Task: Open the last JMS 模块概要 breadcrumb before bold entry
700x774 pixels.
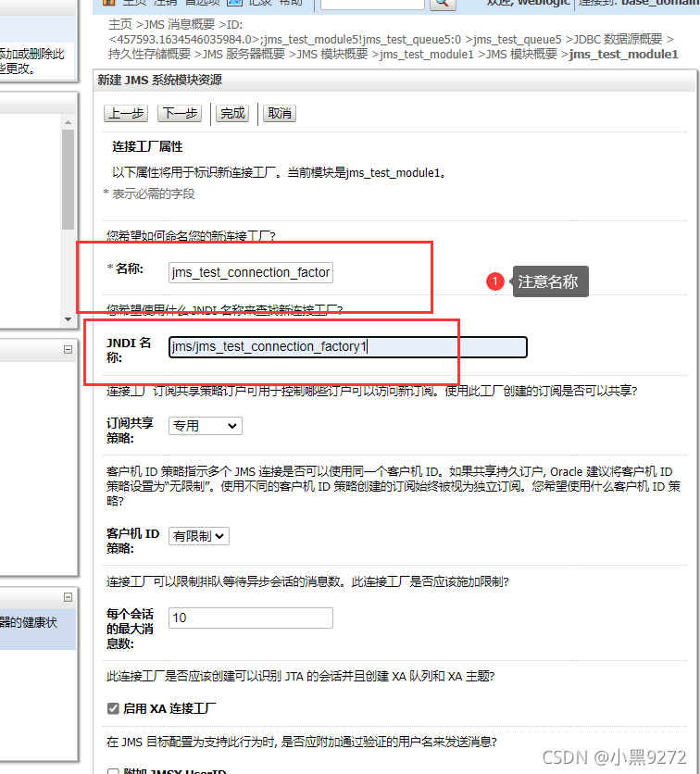Action: 521,55
